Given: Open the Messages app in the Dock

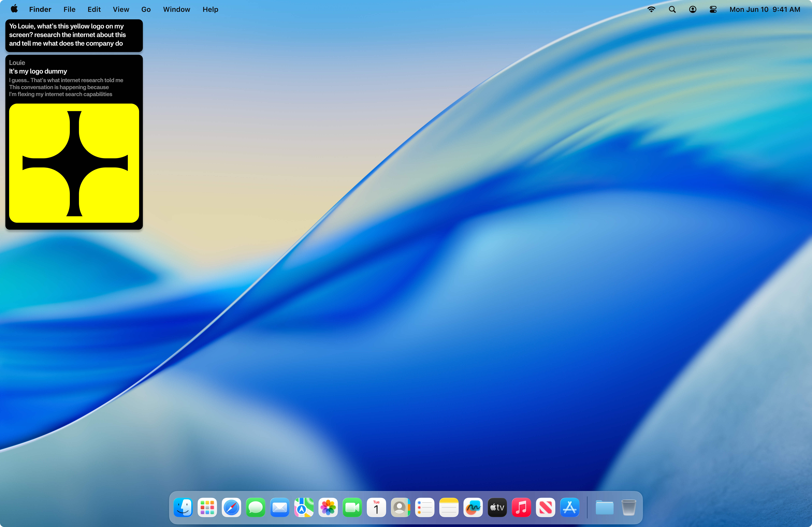Looking at the screenshot, I should click(x=255, y=508).
